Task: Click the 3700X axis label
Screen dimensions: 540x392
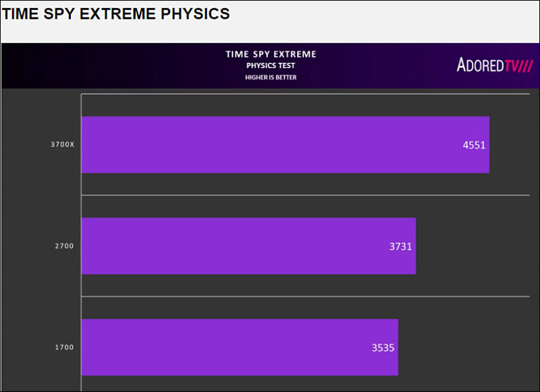Action: (62, 144)
